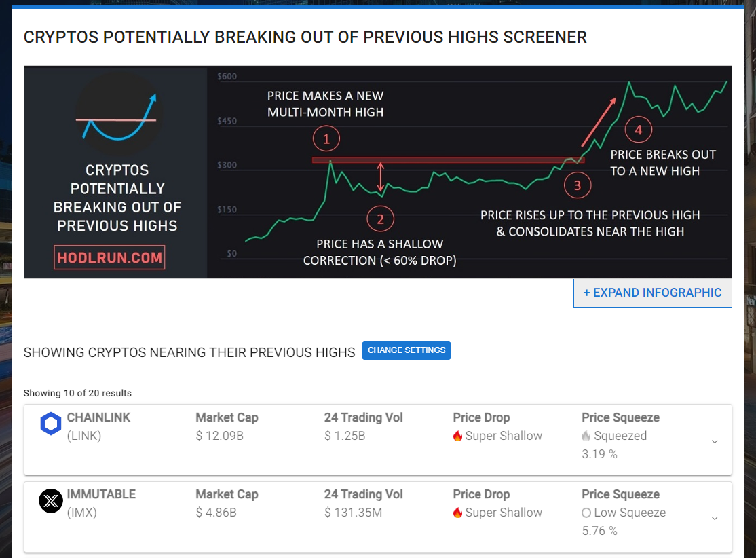Viewport: 756px width, 558px height.
Task: Click the 5.76 % squeeze value
Action: pyautogui.click(x=599, y=531)
